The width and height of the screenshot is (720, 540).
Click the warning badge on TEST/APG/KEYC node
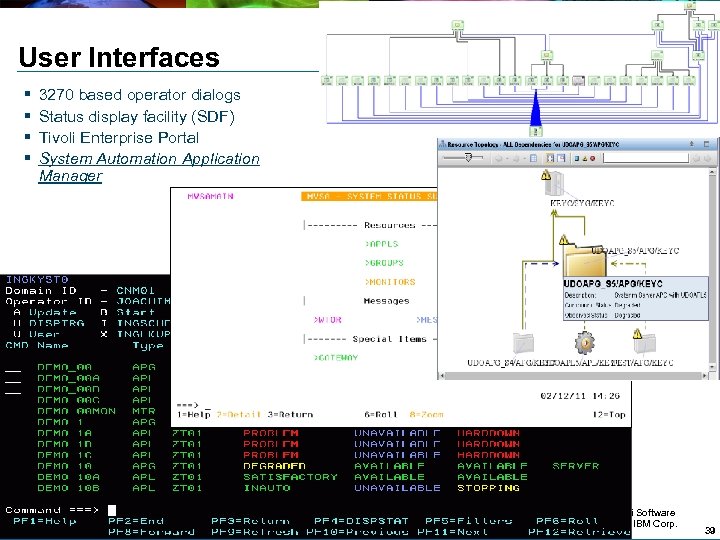(637, 334)
